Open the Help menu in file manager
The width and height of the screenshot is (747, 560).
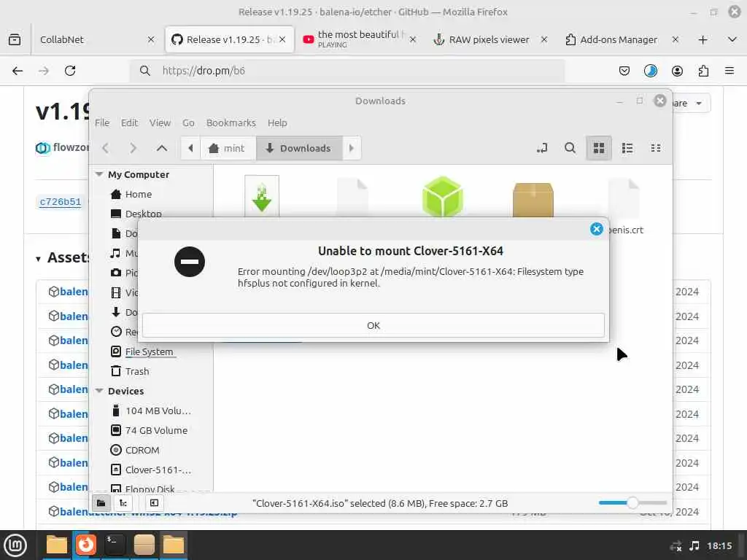pyautogui.click(x=277, y=122)
